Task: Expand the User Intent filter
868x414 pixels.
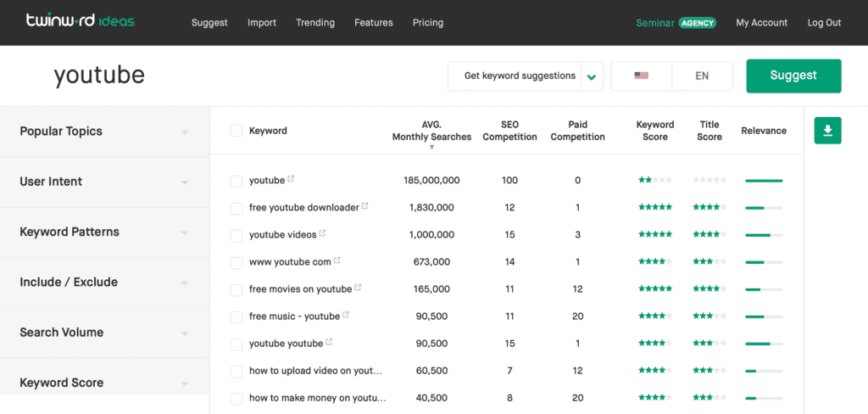Action: click(x=104, y=182)
